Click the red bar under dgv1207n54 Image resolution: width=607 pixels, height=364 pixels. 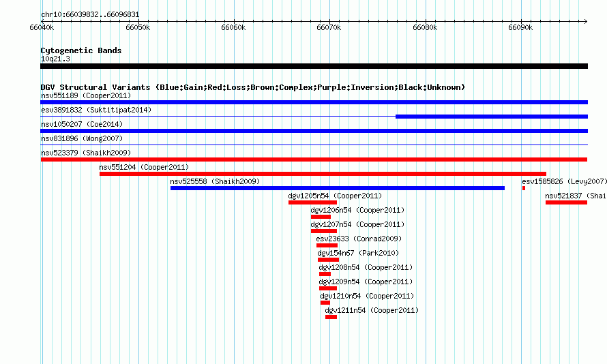(x=324, y=231)
